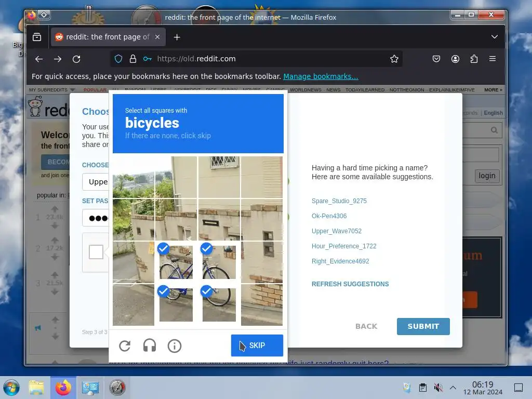The image size is (532, 399).
Task: Select the captcha tile with the mail slot
Action: click(219, 220)
